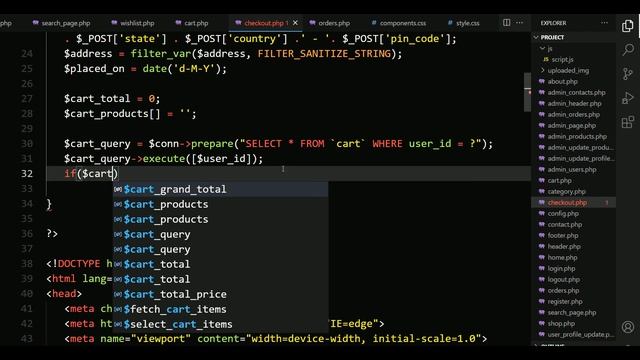This screenshot has height=360, width=640.
Task: Open the Source Control view icon
Action: [x=628, y=74]
